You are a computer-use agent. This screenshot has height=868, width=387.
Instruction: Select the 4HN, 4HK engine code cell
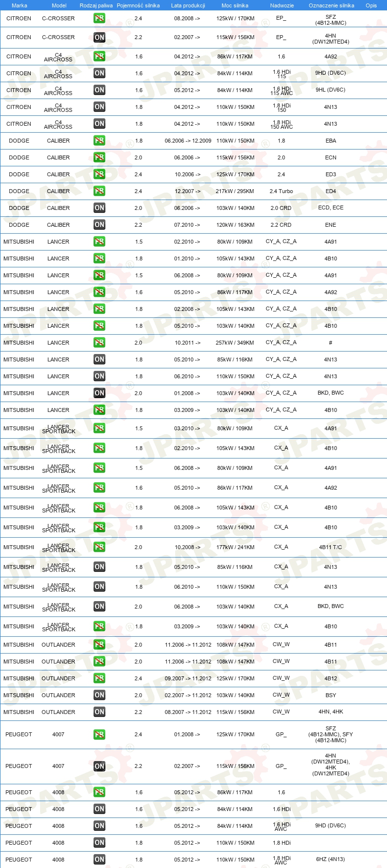tap(331, 712)
